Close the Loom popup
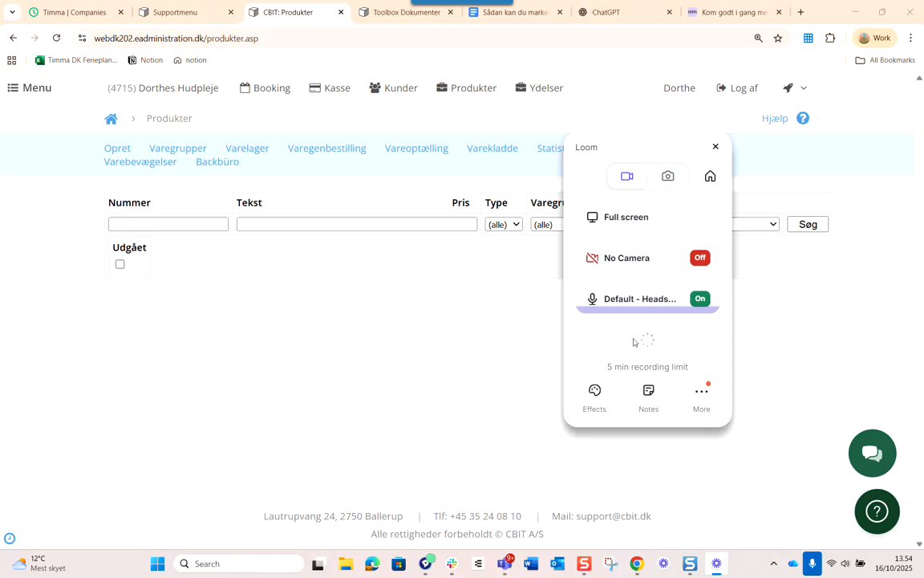The width and height of the screenshot is (924, 578). [x=715, y=146]
